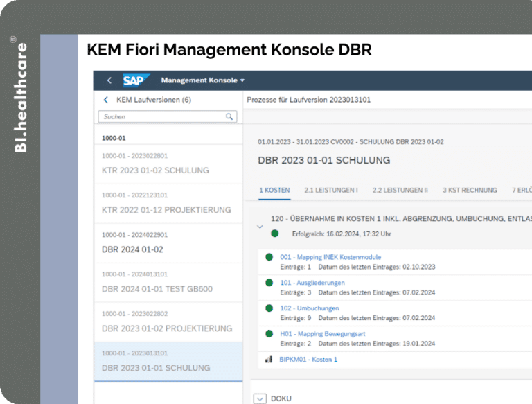532x404 pixels.
Task: Collapse the 120 - ÜBERNAHME IN KOSTEN section
Action: click(x=260, y=227)
